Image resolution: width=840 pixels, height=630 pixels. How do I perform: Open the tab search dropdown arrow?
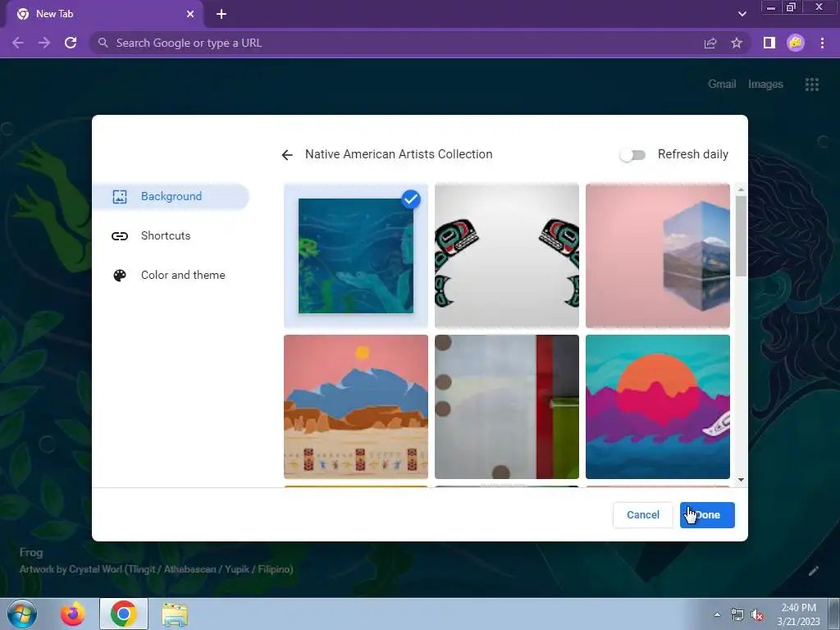(742, 14)
